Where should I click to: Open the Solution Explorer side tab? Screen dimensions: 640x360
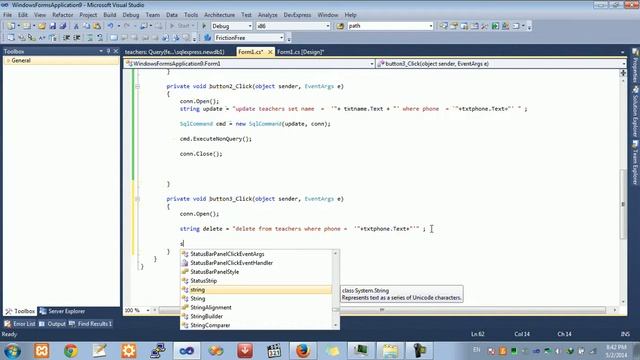pyautogui.click(x=635, y=111)
